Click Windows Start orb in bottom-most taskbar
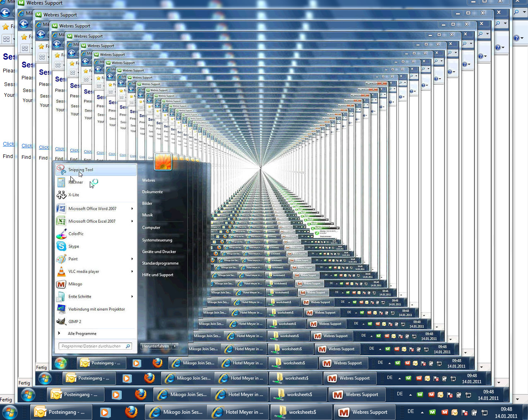 pos(10,413)
